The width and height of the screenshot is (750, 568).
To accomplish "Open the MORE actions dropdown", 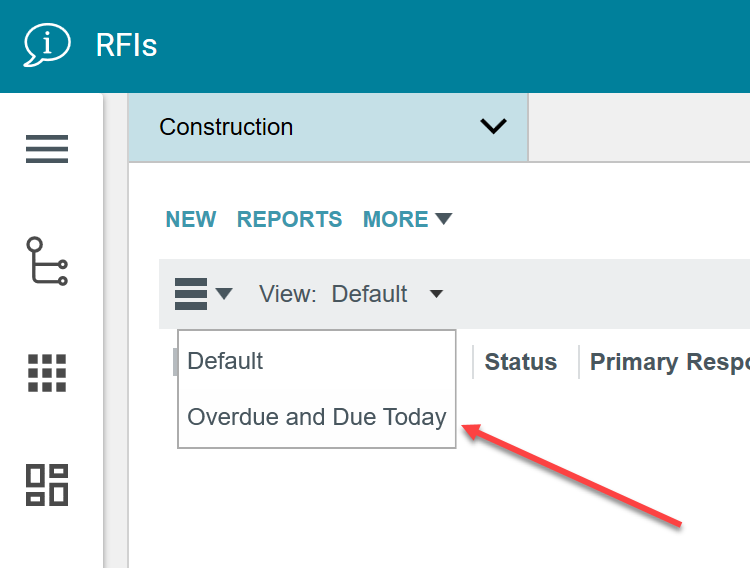I will tap(407, 219).
